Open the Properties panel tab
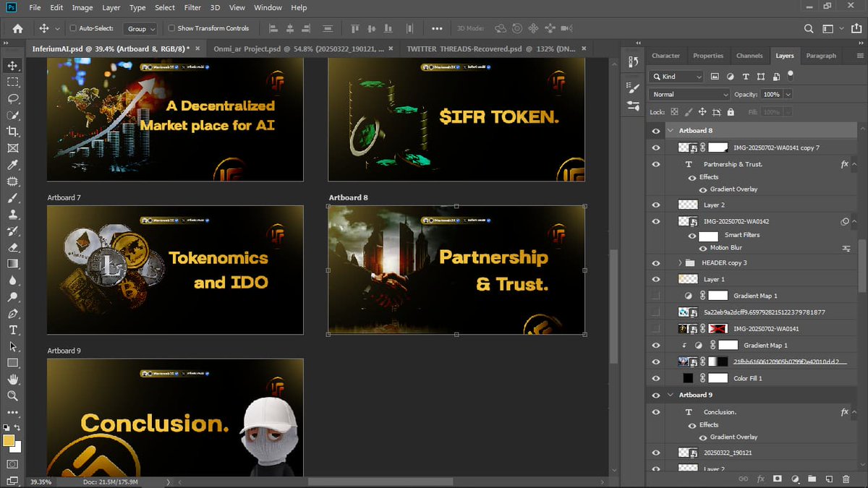The image size is (868, 488). (x=708, y=56)
